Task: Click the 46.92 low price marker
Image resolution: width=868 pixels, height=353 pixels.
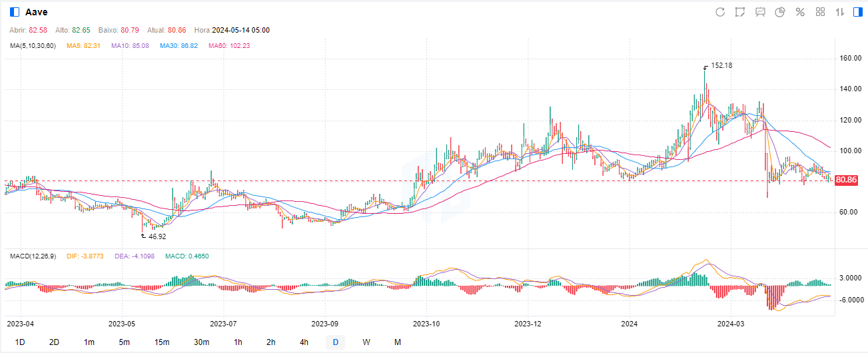Action: tap(157, 236)
